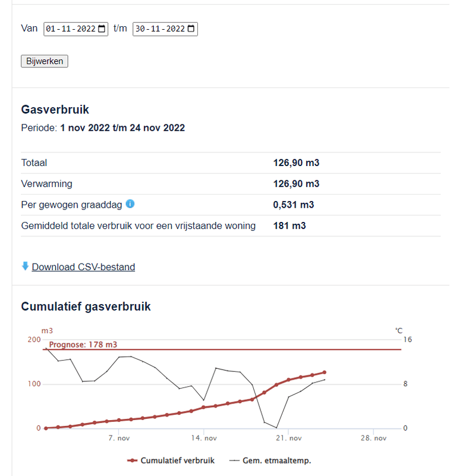Click the Prognose: 178 m3 line label

coord(83,344)
